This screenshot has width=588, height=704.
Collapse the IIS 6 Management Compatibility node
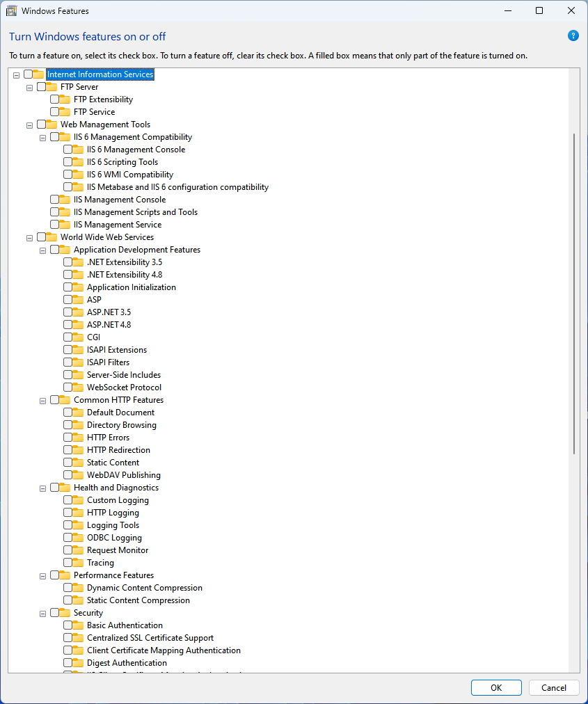click(42, 138)
